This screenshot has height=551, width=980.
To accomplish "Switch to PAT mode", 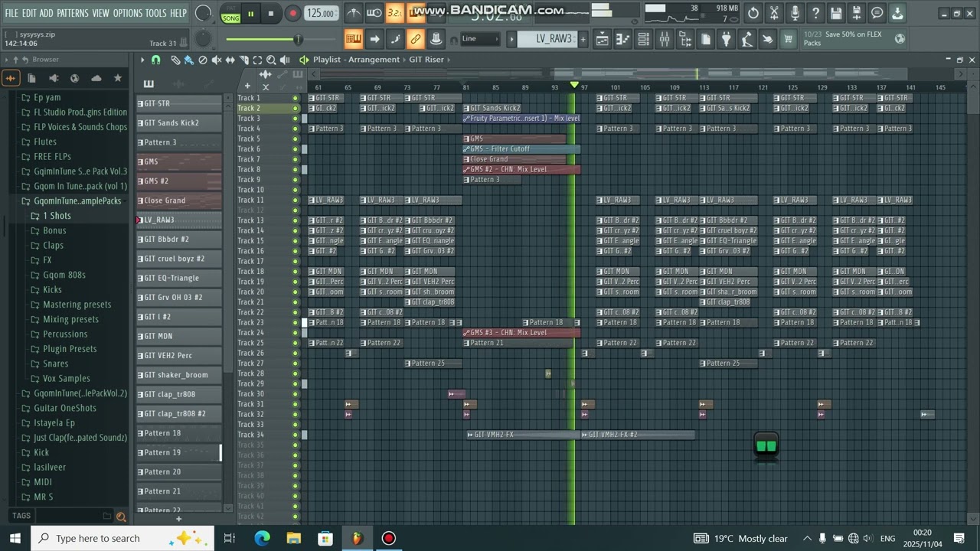I will tap(230, 9).
